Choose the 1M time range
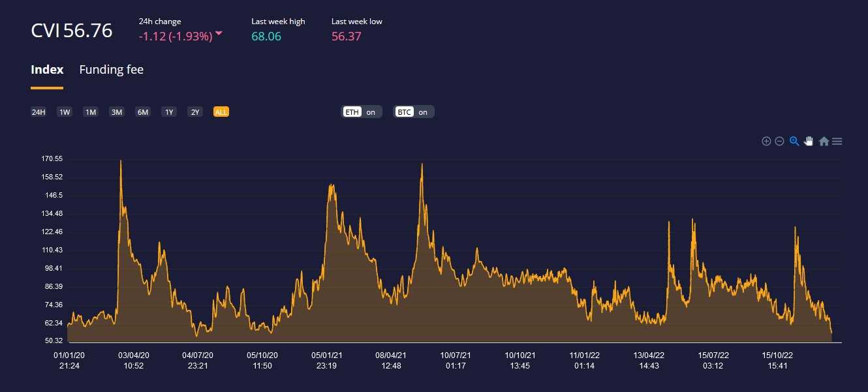 [91, 112]
